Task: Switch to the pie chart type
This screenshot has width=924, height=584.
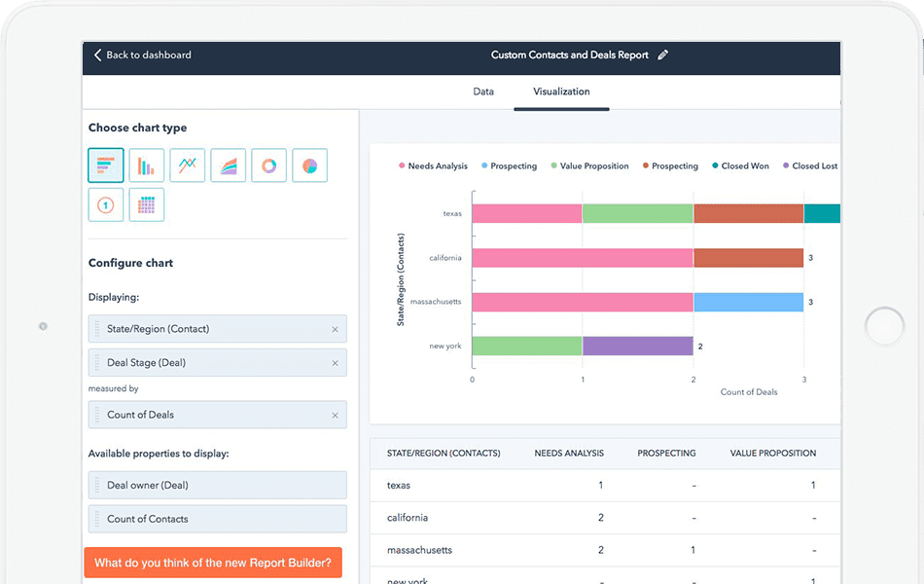Action: click(x=309, y=165)
